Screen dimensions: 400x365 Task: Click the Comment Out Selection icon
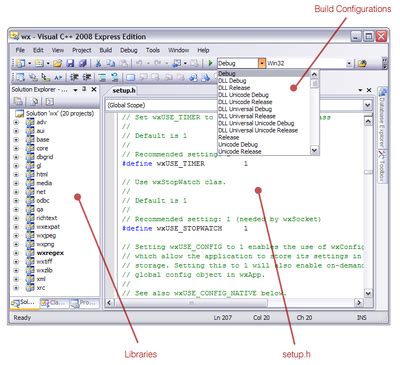point(102,77)
